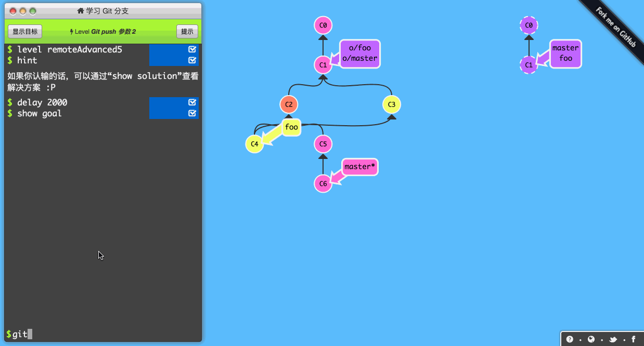Click the foo branch label
The width and height of the screenshot is (644, 346).
(291, 127)
